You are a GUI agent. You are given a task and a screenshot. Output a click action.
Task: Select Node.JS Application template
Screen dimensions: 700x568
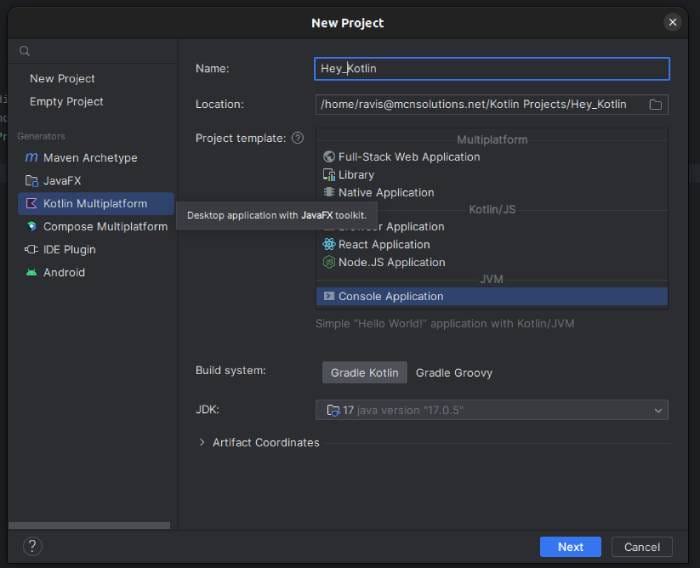click(x=492, y=262)
